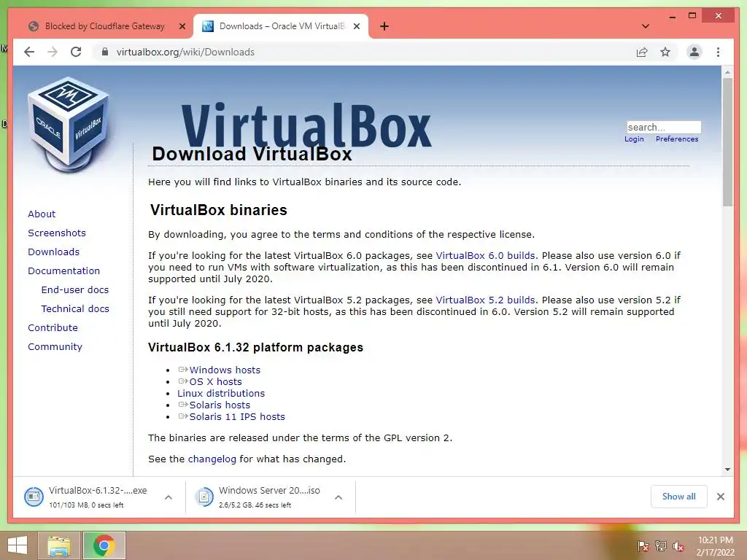
Task: Click the VirtualBox-6.1.32 exe download item name
Action: [98, 491]
